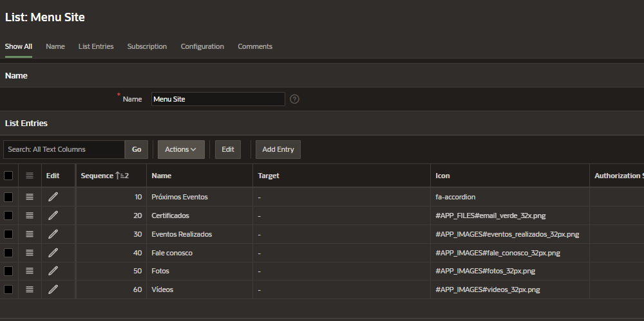644x321 pixels.
Task: Open the row menu for Eventos Realizados
Action: [30, 234]
